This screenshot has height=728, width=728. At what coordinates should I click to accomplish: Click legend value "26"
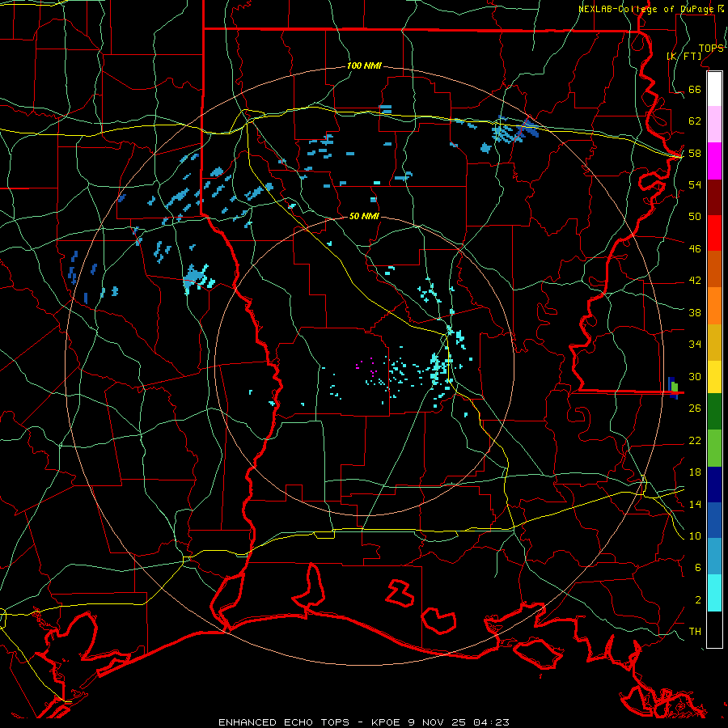coord(695,408)
